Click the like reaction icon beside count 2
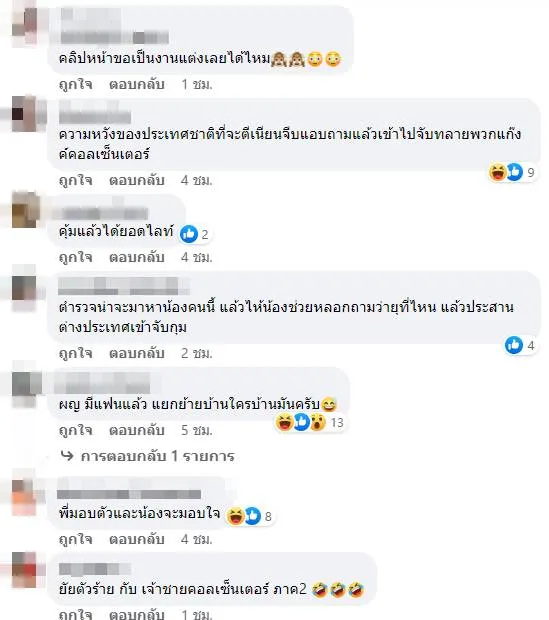This screenshot has width=549, height=620. (189, 234)
